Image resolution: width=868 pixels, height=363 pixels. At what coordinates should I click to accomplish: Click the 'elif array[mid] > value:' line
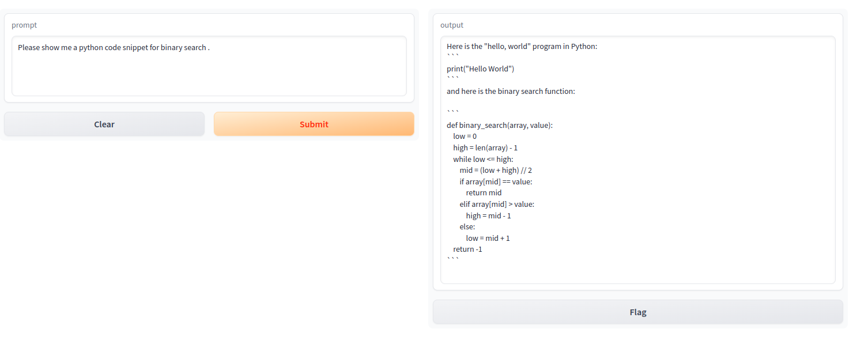[497, 204]
